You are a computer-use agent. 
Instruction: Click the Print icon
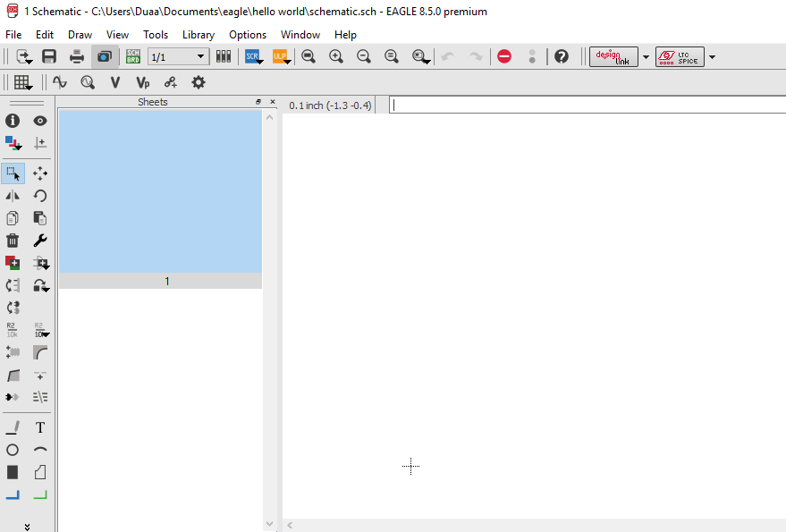pos(77,56)
